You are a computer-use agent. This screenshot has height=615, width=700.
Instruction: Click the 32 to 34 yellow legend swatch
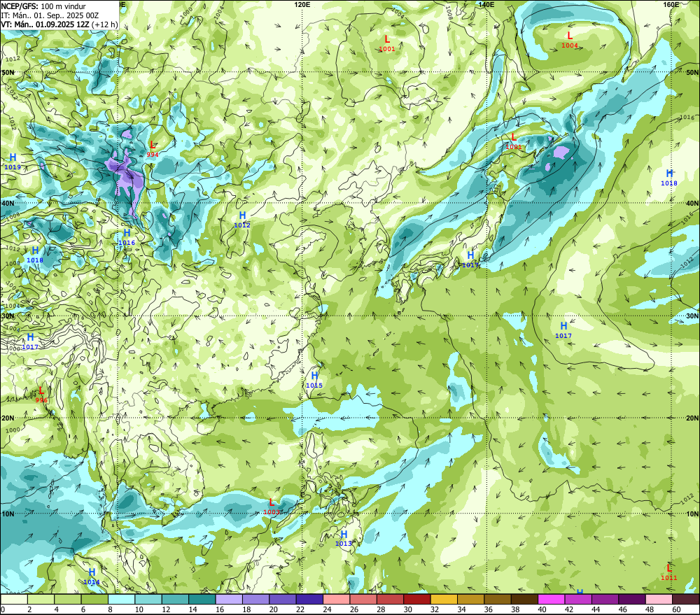pyautogui.click(x=444, y=599)
